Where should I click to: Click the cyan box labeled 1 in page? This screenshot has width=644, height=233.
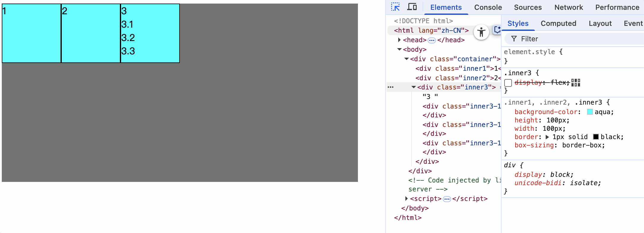[x=31, y=33]
